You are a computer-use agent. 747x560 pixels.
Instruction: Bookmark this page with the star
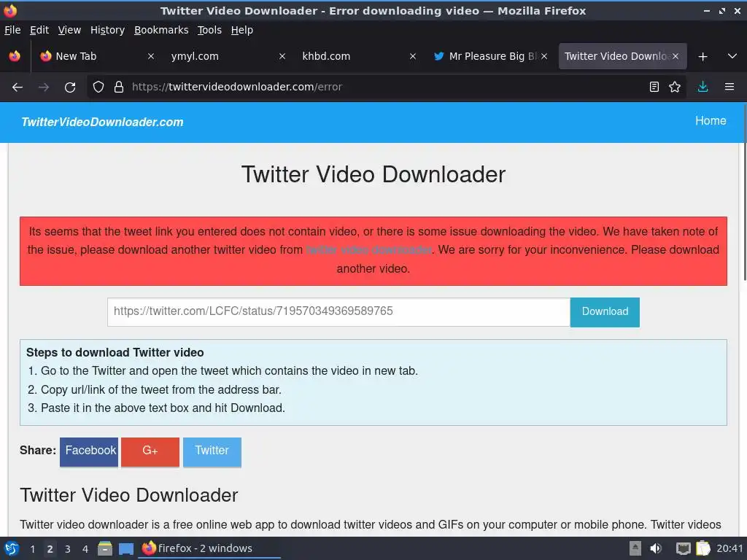click(675, 87)
